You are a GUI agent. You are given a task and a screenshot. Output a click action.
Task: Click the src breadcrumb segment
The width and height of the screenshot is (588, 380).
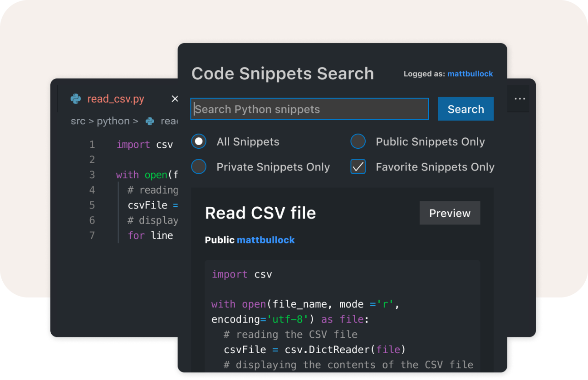tap(78, 121)
